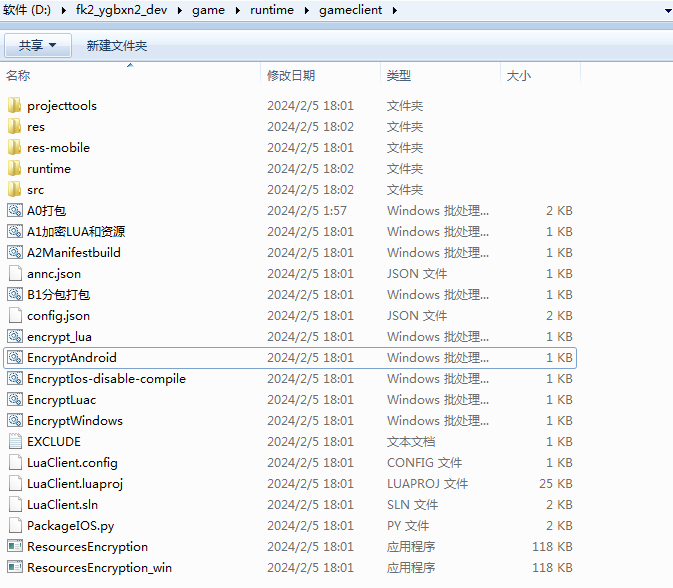Click the A0打包 batch file icon
The height and width of the screenshot is (588, 673).
pyautogui.click(x=14, y=210)
